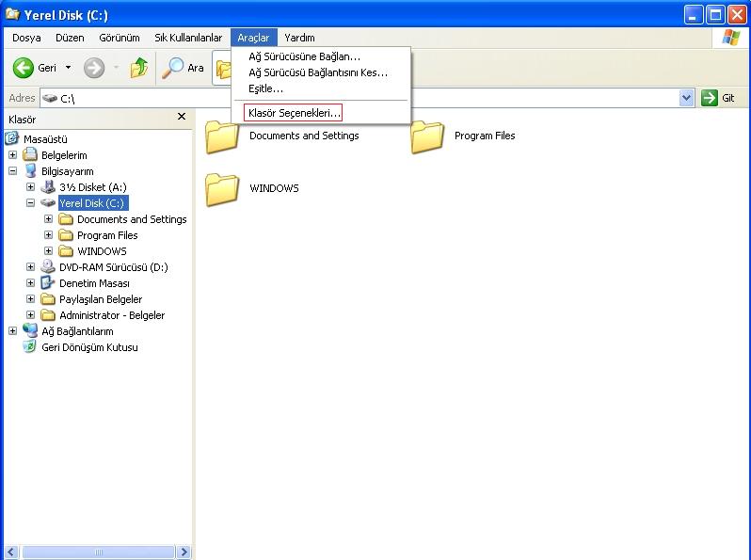Open the Documents and Settings folder icon in right pane
This screenshot has width=751, height=560.
coord(222,137)
